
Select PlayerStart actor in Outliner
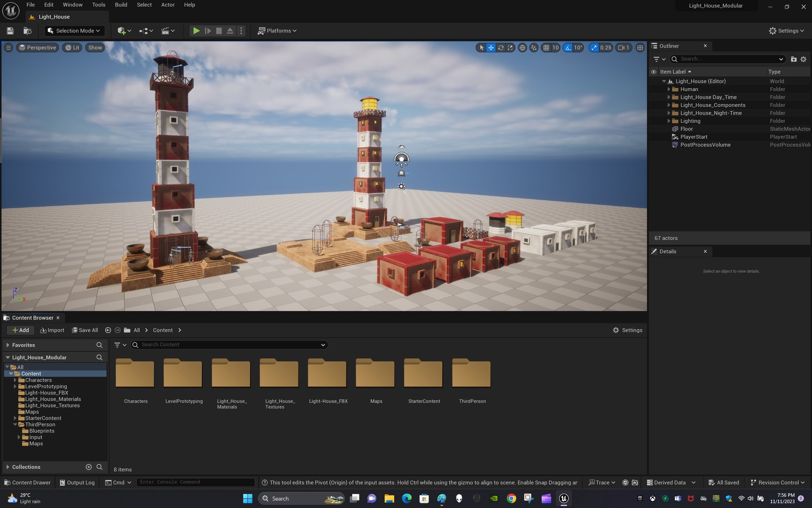coord(694,137)
